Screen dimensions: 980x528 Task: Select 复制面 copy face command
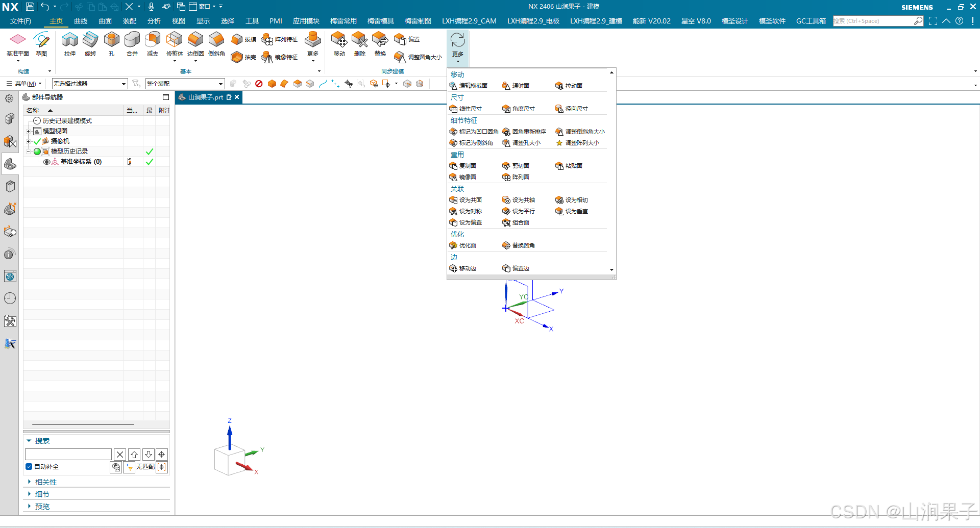(x=463, y=166)
